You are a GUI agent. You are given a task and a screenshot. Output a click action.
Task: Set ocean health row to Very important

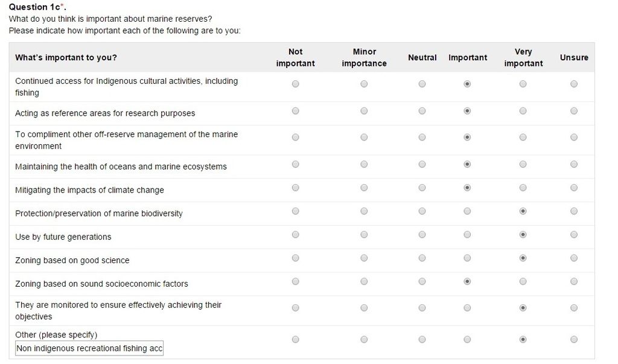[523, 164]
